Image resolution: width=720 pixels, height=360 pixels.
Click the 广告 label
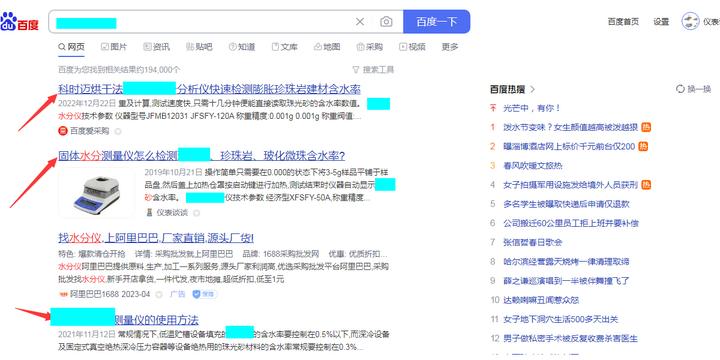tap(178, 294)
